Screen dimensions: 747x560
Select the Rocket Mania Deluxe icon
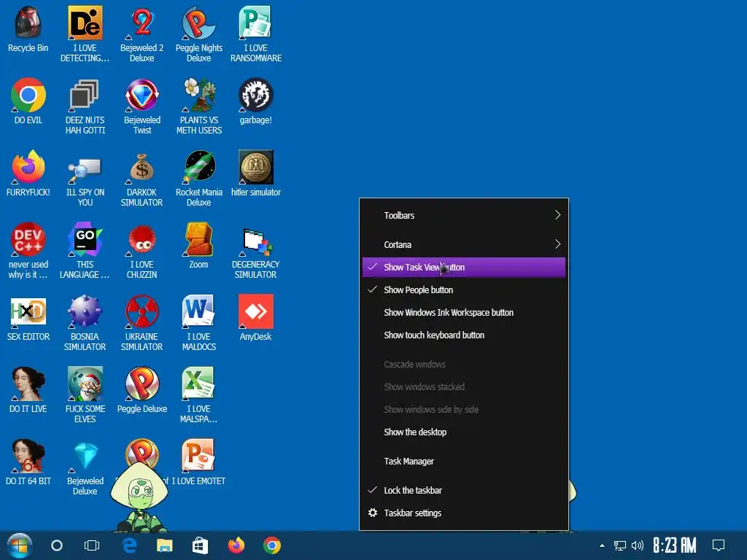pos(199,168)
